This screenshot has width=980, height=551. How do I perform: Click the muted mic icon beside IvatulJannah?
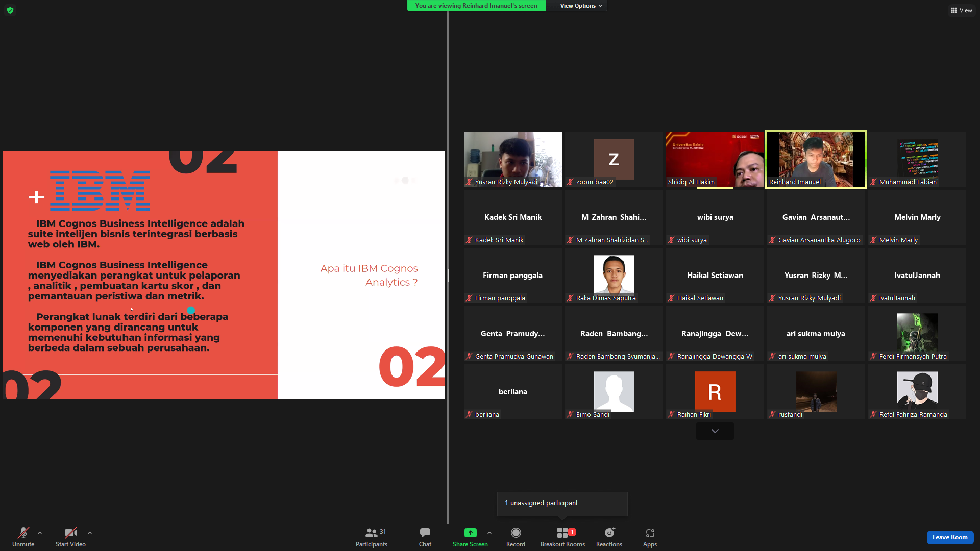[x=873, y=298]
